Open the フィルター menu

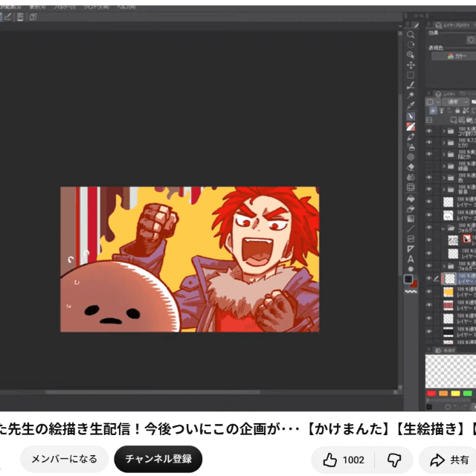pyautogui.click(x=65, y=7)
